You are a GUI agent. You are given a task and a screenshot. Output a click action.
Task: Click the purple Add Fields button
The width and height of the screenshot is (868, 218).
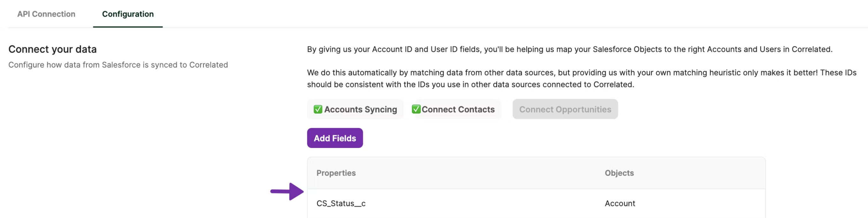(x=335, y=138)
